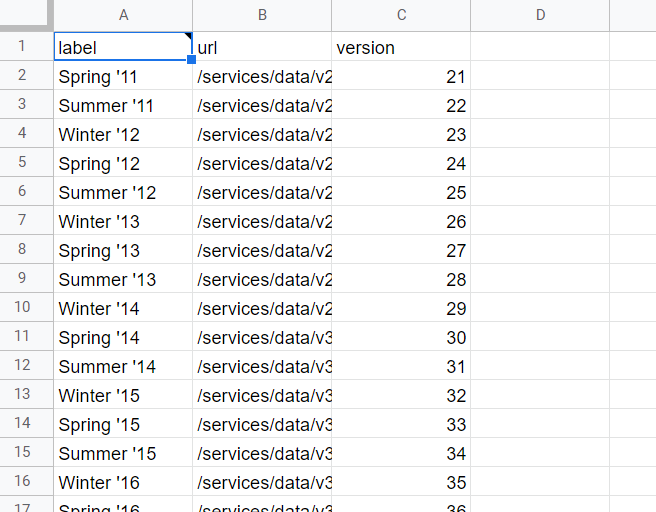Select version cell with value 28

pos(401,278)
